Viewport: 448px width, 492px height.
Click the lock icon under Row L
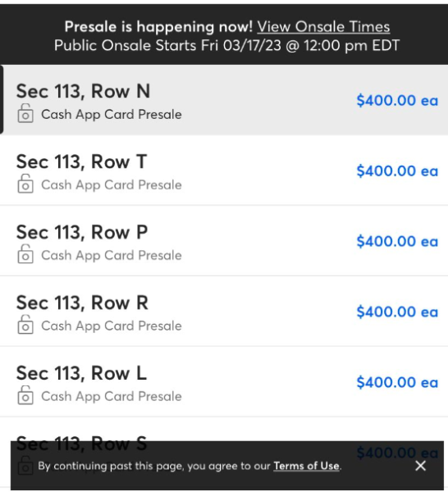25,395
